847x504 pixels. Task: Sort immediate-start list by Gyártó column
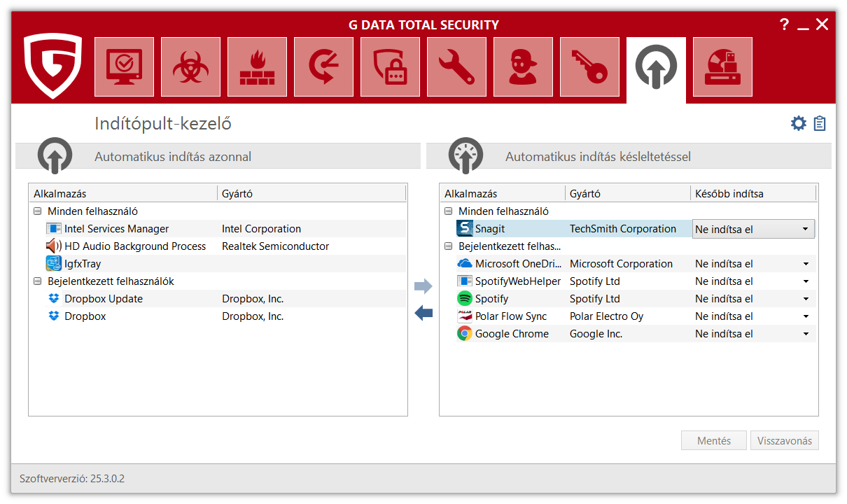pyautogui.click(x=311, y=194)
